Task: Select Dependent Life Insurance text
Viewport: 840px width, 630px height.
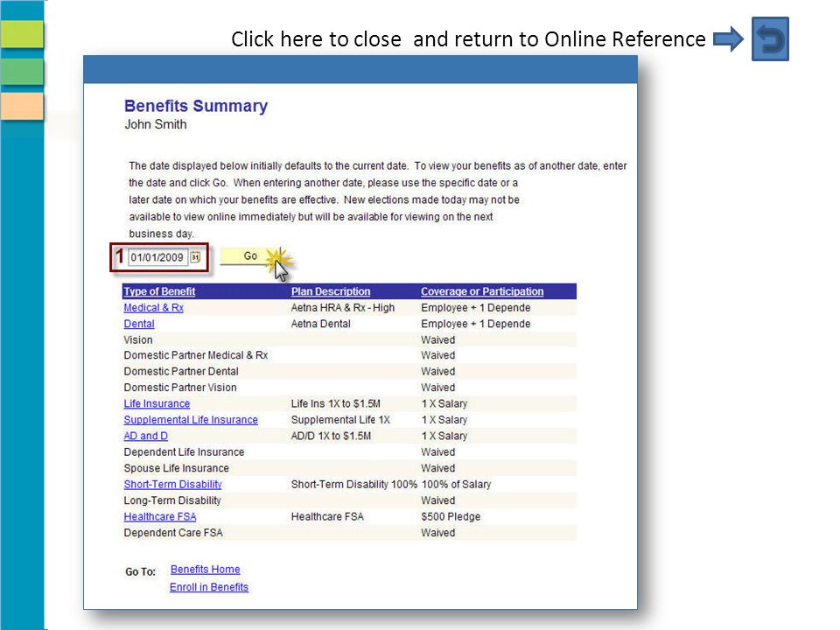Action: pyautogui.click(x=184, y=451)
